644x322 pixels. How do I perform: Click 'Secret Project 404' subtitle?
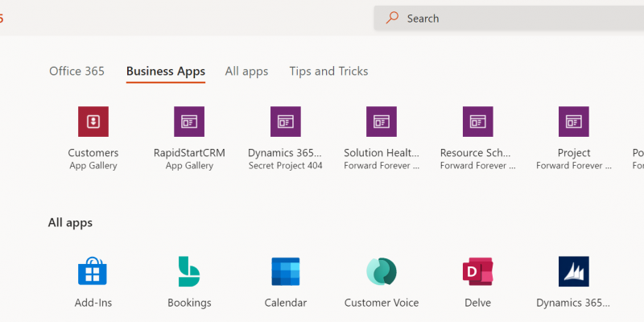point(286,166)
